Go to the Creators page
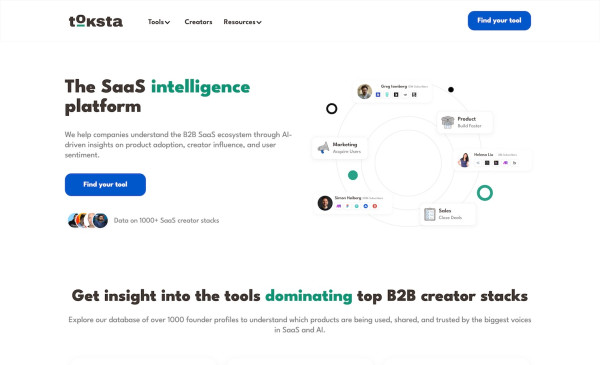Viewport: 600px width, 365px height. (198, 22)
